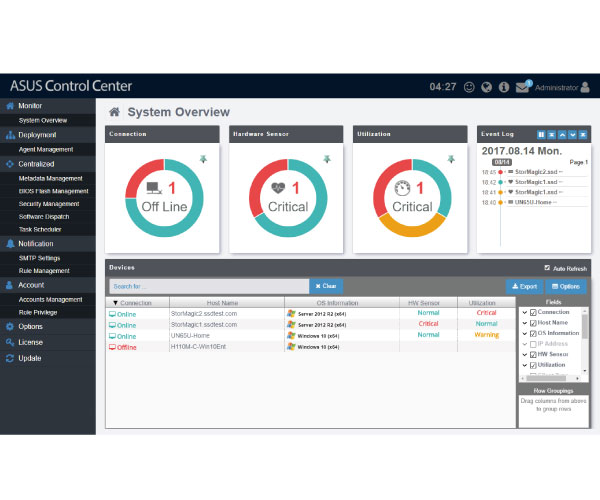The height and width of the screenshot is (500, 600).
Task: Expand the Options sidebar section
Action: 30,326
